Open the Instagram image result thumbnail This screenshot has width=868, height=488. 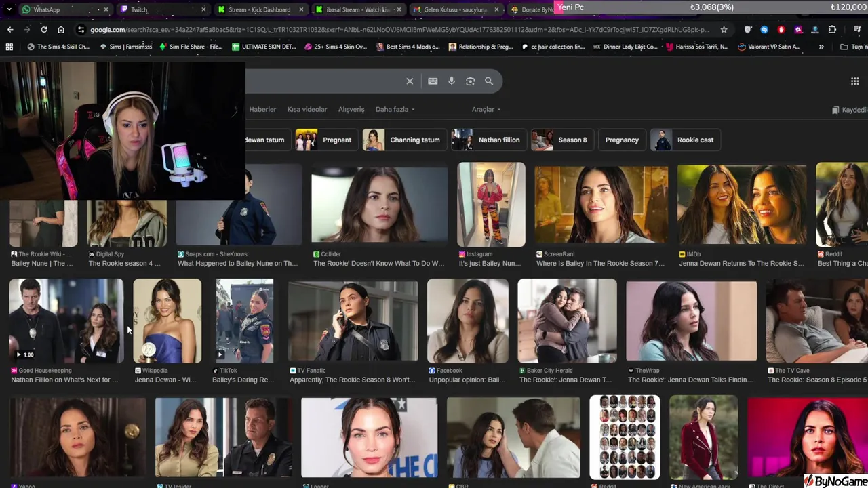491,205
